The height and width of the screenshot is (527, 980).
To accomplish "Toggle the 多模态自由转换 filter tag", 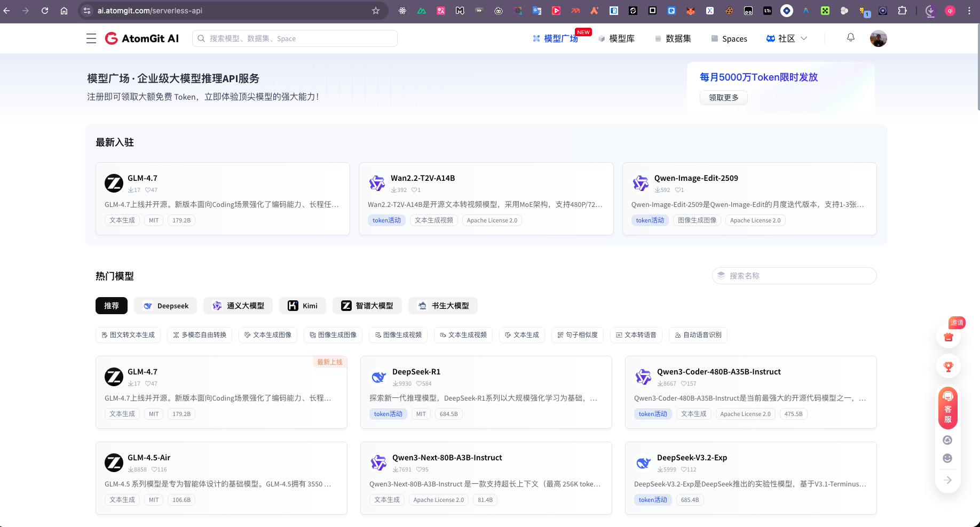I will (200, 335).
